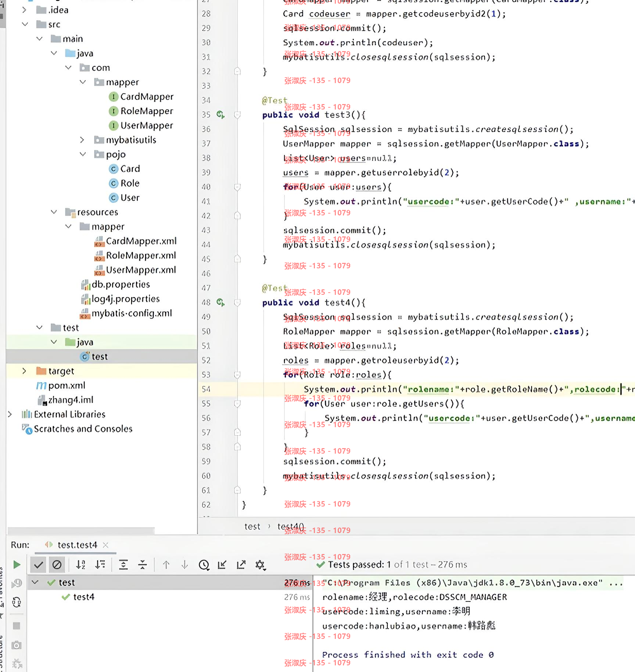Expand all test results

123,565
